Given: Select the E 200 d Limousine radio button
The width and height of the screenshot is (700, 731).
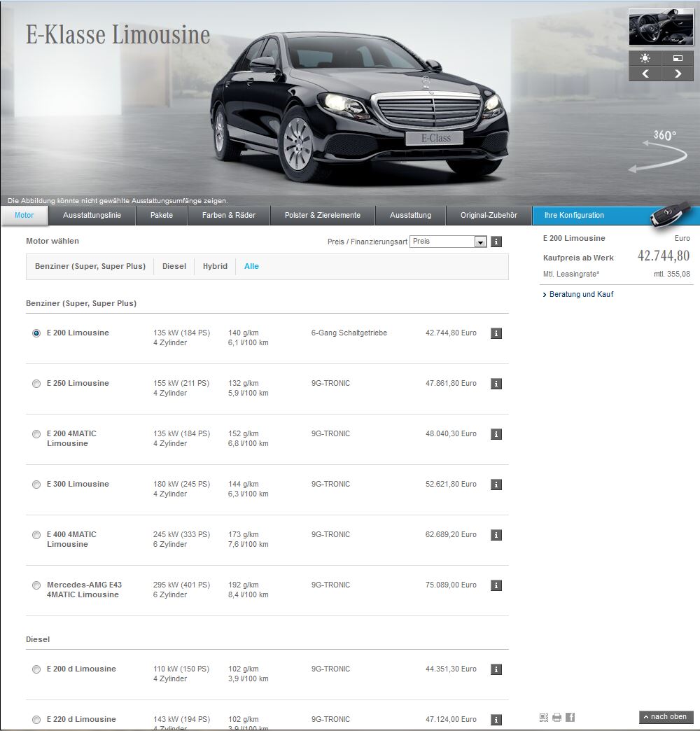Looking at the screenshot, I should (36, 669).
